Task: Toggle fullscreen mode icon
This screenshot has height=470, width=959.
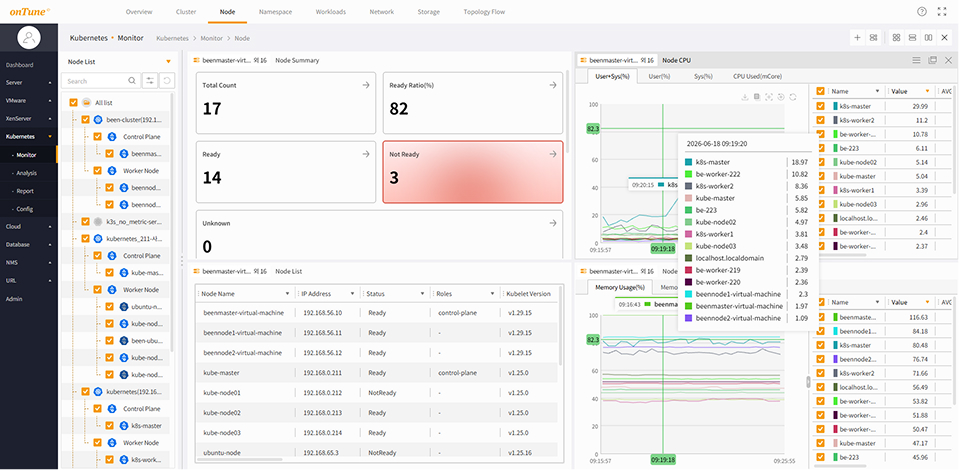Action: [x=941, y=12]
